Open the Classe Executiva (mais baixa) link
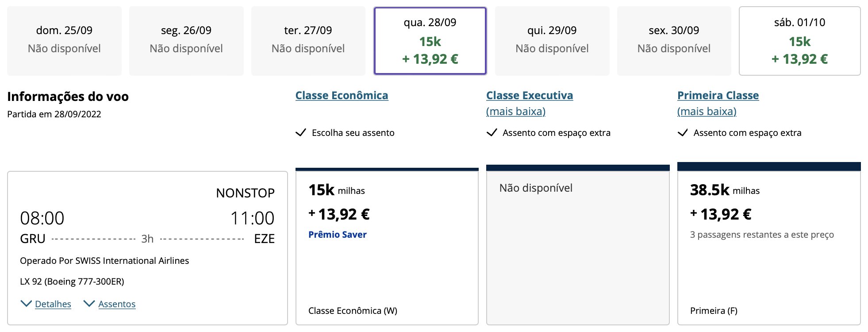Screen dimensions: 868x332 click(530, 103)
